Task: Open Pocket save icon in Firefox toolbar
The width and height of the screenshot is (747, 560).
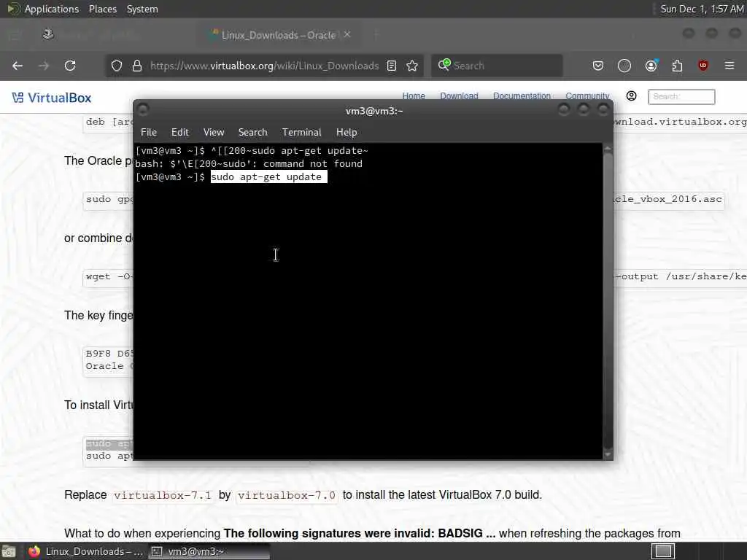Action: point(598,66)
